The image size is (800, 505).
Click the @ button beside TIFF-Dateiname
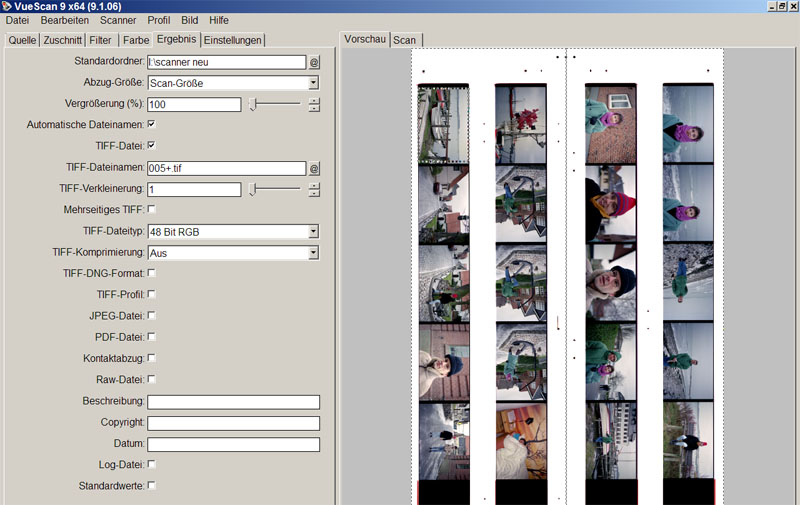pos(314,168)
